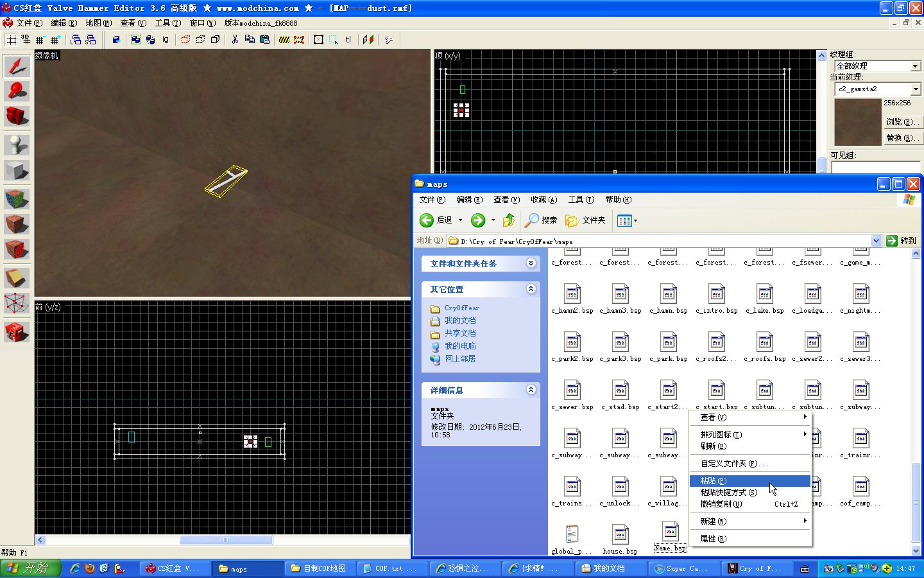Expand the 新建 submenu in context menu

tap(750, 521)
